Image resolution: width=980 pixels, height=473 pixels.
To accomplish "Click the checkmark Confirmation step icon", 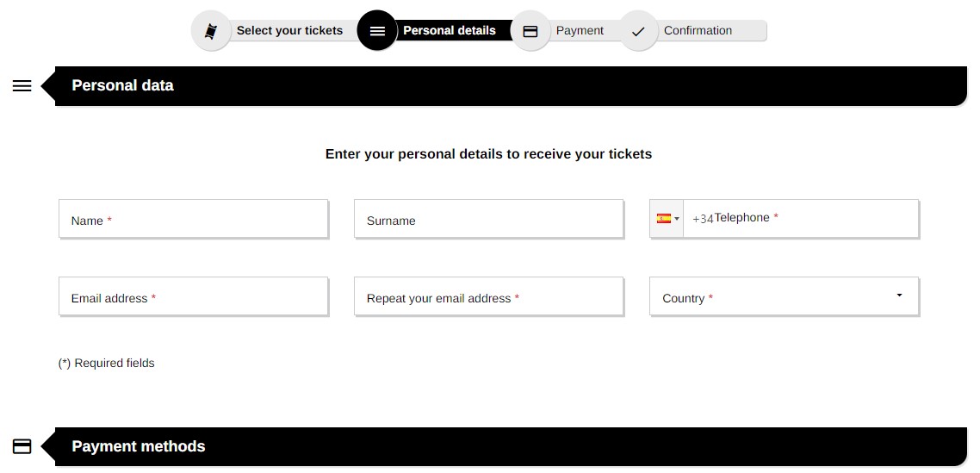I will 638,31.
